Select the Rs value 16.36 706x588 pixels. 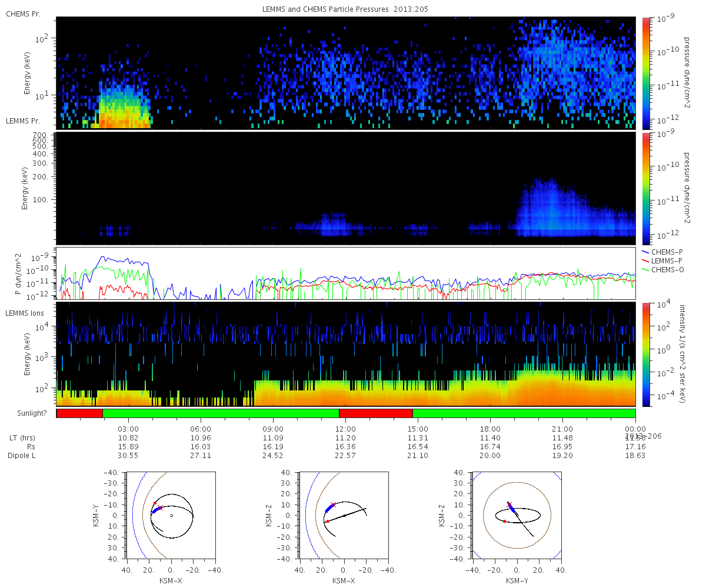(345, 447)
